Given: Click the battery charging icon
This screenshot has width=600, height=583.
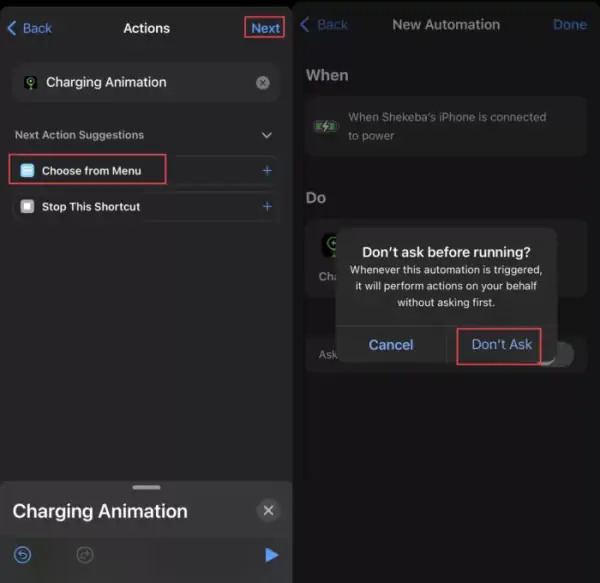Looking at the screenshot, I should coord(326,126).
